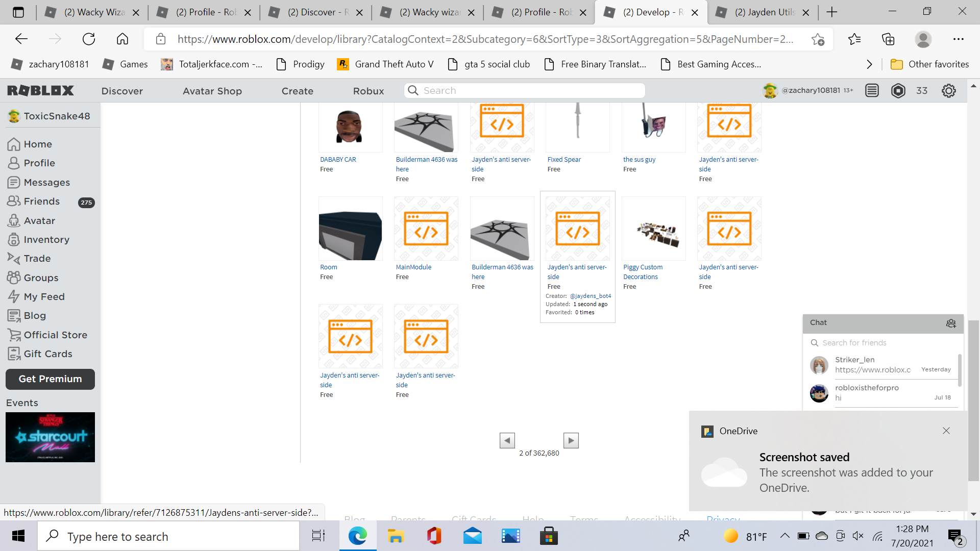
Task: Mute audio from the system tray speaker
Action: click(x=857, y=536)
